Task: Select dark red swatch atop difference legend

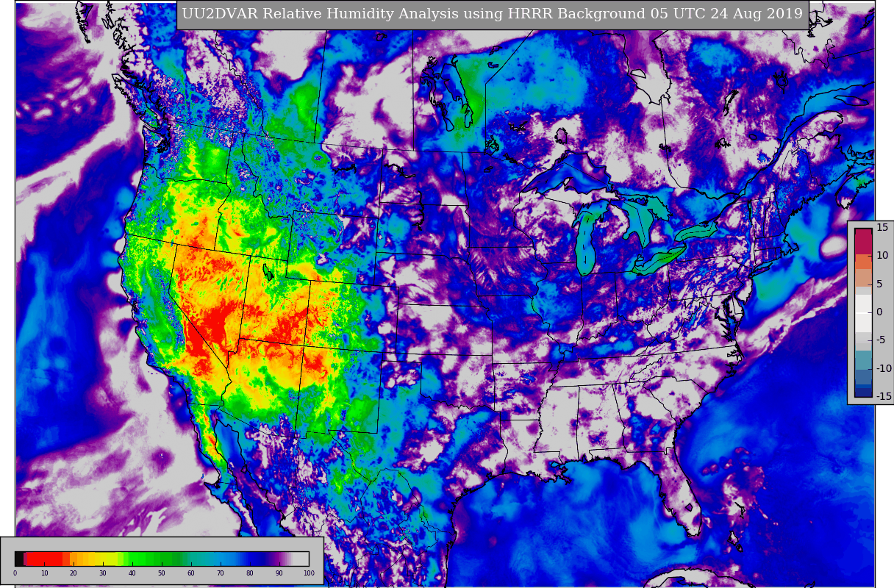Action: [863, 242]
